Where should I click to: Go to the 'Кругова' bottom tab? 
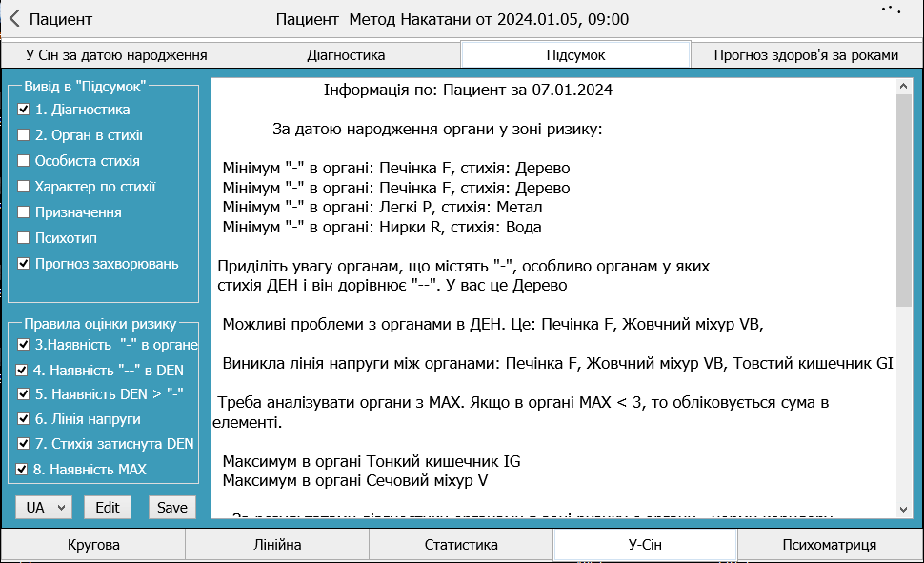point(93,545)
